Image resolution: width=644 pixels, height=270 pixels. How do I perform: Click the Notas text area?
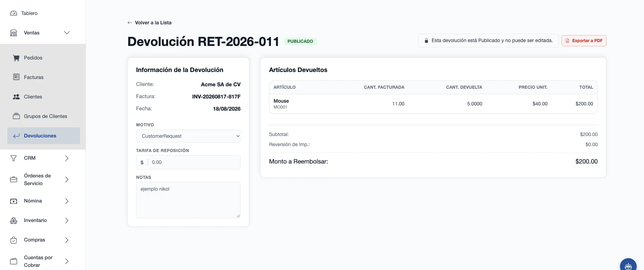pyautogui.click(x=188, y=200)
